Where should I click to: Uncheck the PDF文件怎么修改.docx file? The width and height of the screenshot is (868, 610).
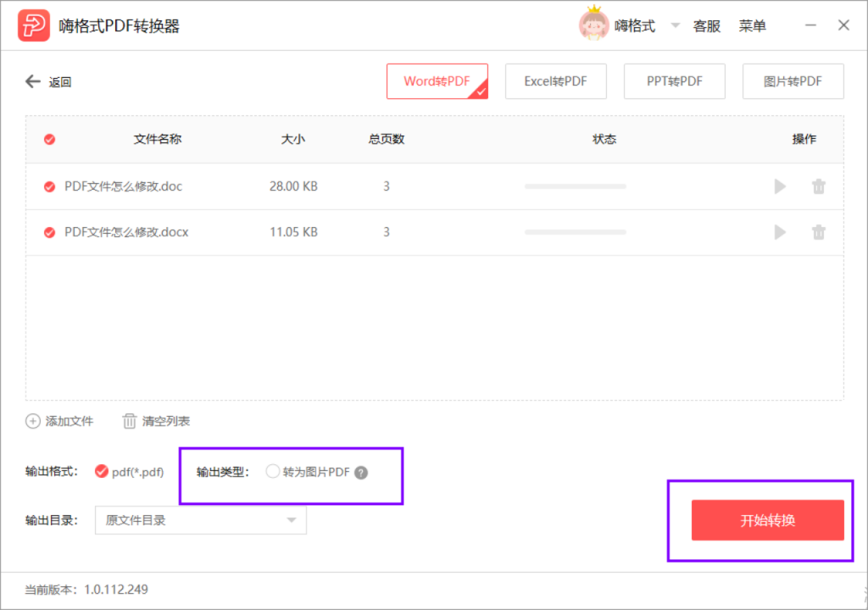tap(49, 232)
